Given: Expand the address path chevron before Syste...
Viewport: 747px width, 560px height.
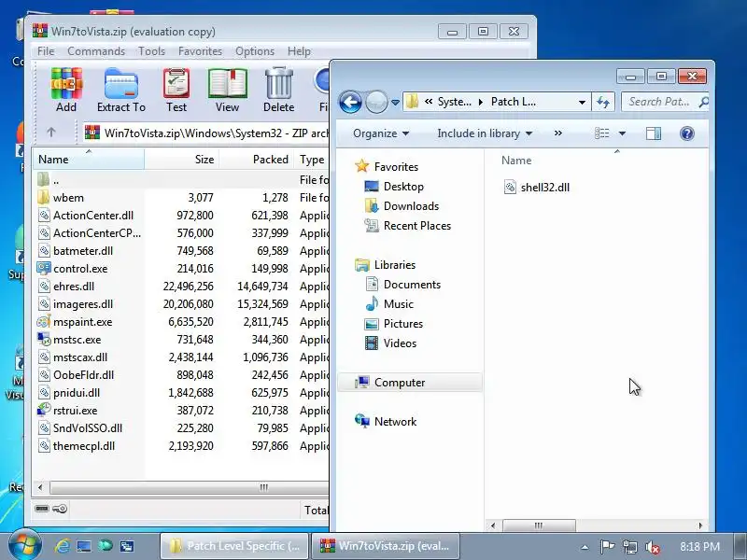Looking at the screenshot, I should [429, 102].
